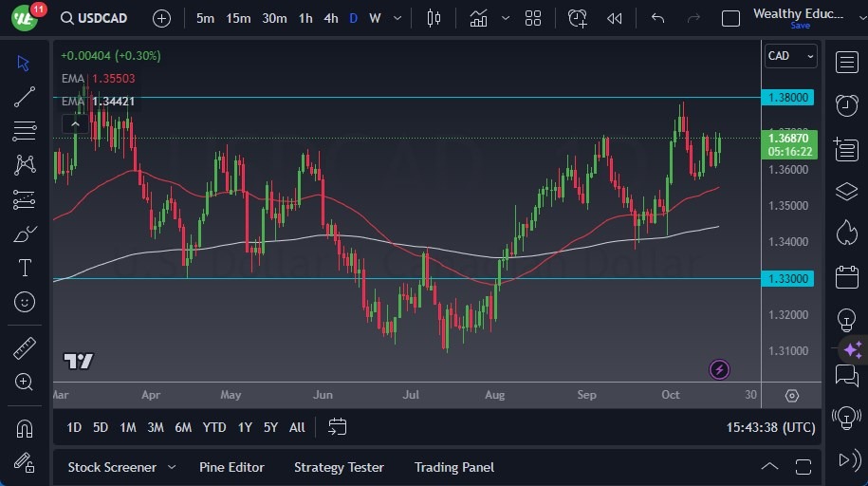868x486 pixels.
Task: Select the ruler measure tool
Action: (25, 348)
